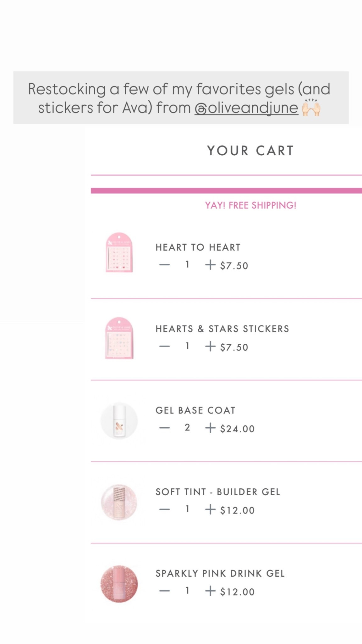Click the Soft Tint Builder Gel title
This screenshot has height=644, width=362.
218,491
